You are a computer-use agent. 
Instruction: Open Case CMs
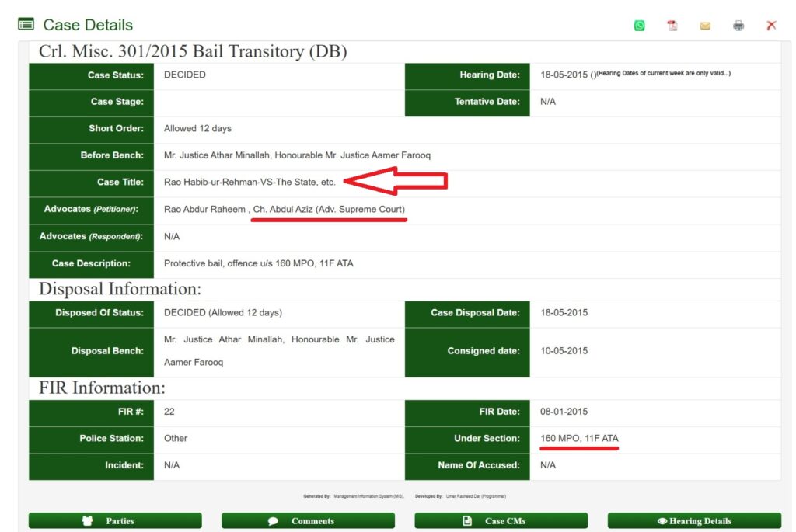pos(501,520)
